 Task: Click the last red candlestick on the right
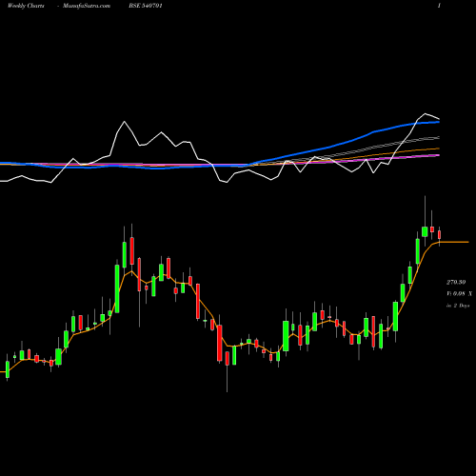[440, 235]
